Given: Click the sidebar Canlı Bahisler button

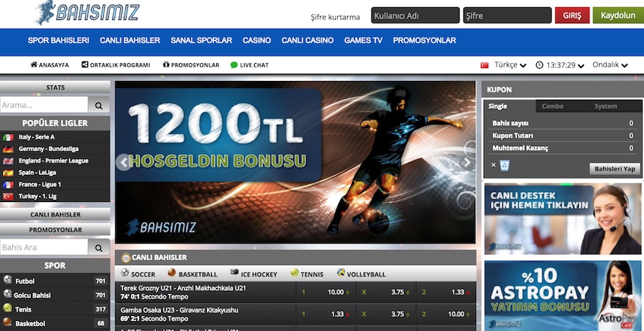Looking at the screenshot, I should coord(55,214).
